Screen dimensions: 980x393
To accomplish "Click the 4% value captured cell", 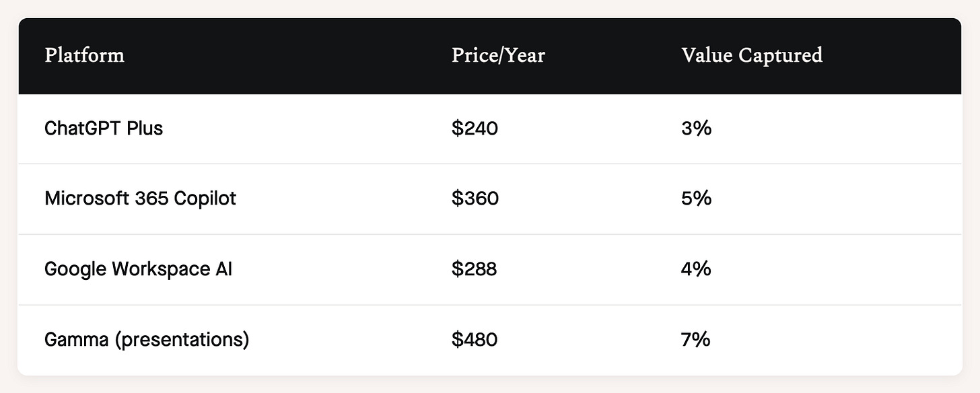I will pos(696,269).
